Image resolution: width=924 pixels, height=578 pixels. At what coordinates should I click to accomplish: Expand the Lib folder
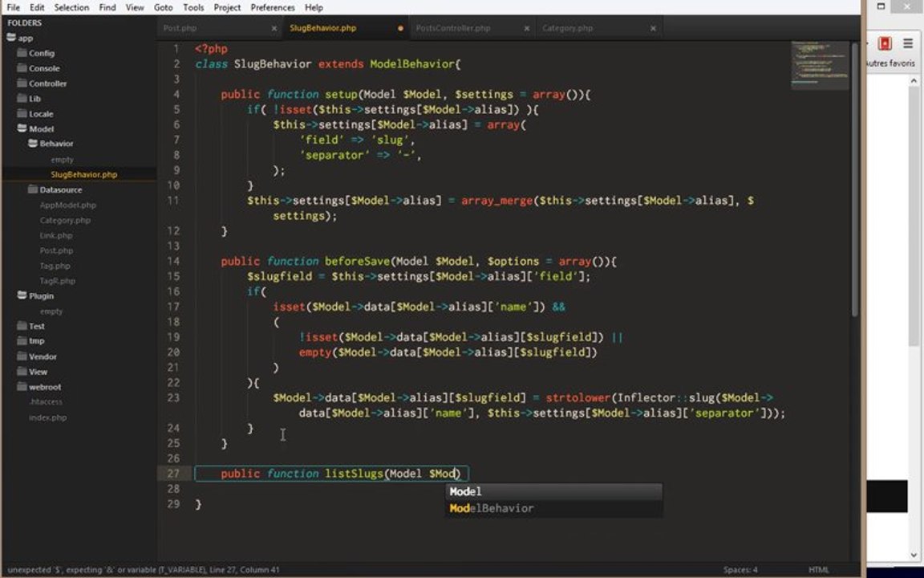29,99
